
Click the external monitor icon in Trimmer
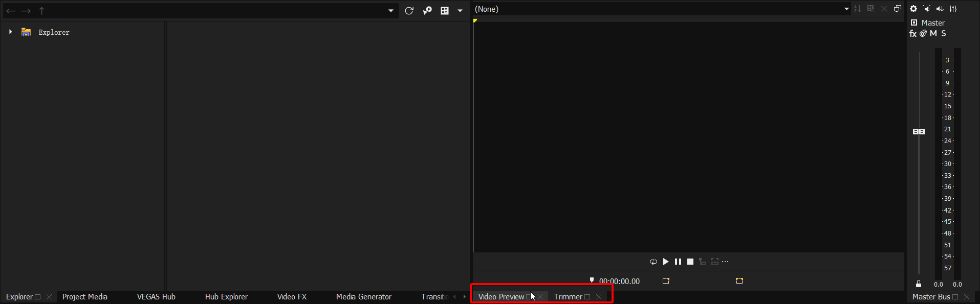898,9
